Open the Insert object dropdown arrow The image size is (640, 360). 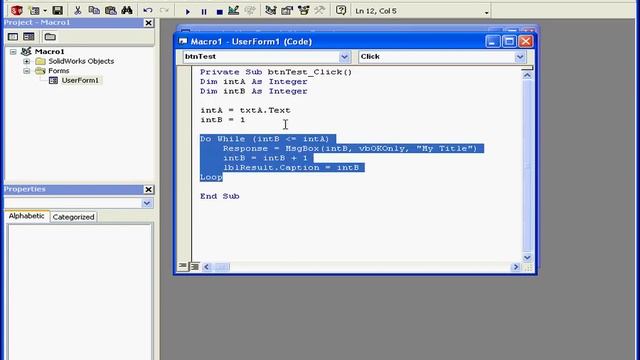45,11
